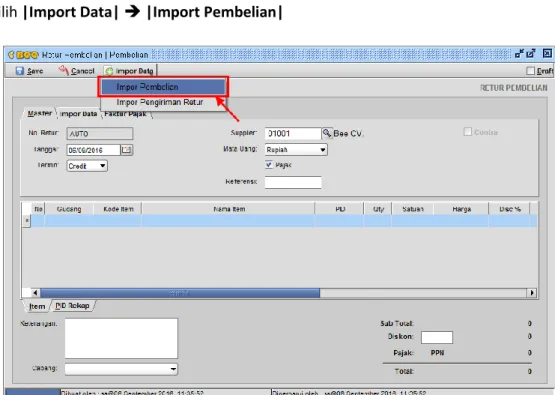
Task: Click the Bee logo in title bar
Action: pos(23,55)
